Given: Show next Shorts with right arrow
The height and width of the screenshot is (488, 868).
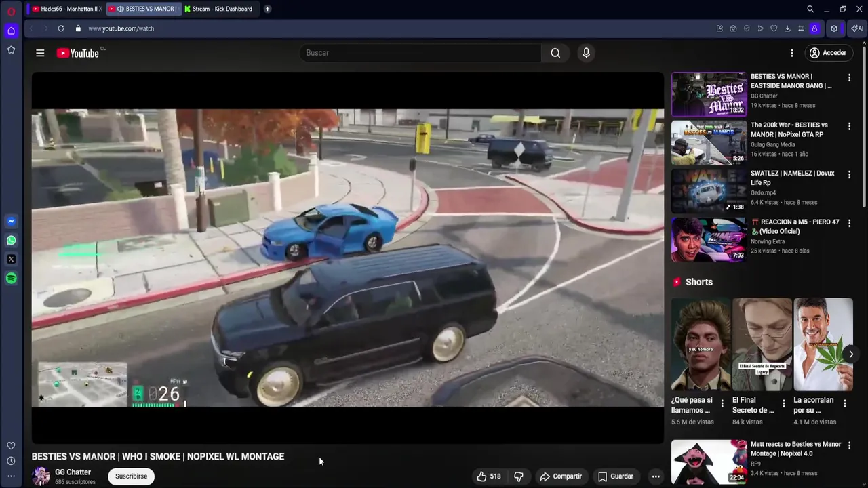Looking at the screenshot, I should click(851, 354).
